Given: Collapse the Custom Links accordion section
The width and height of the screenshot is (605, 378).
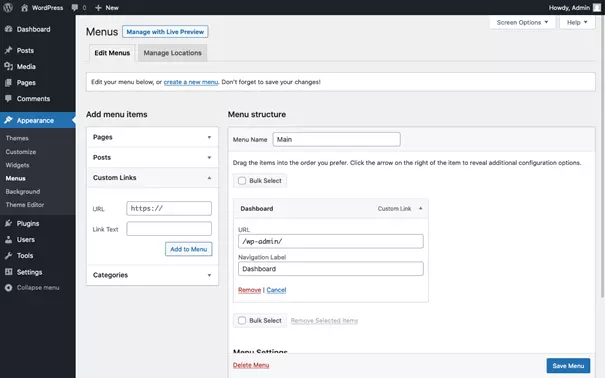Looking at the screenshot, I should coord(152,178).
